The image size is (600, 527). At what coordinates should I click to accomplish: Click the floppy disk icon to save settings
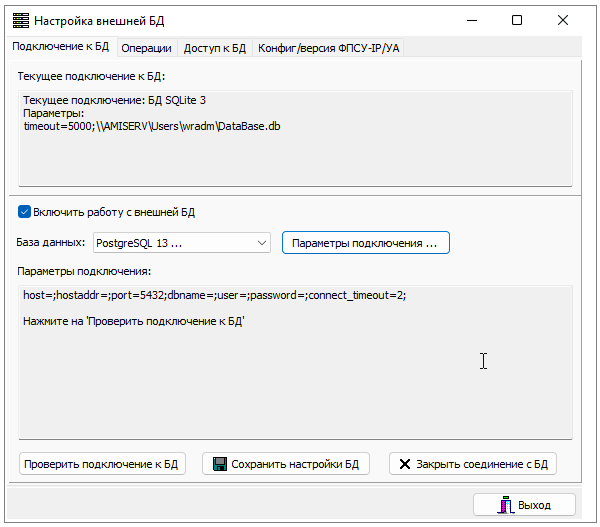[x=219, y=464]
